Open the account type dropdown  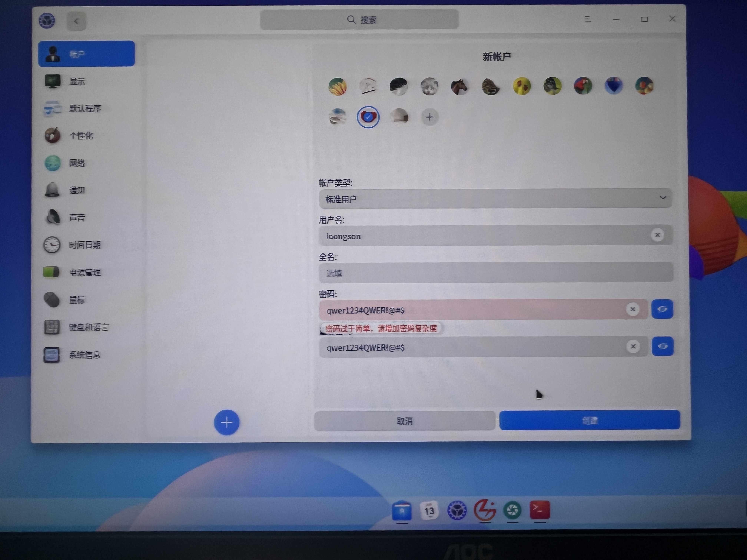click(x=495, y=199)
